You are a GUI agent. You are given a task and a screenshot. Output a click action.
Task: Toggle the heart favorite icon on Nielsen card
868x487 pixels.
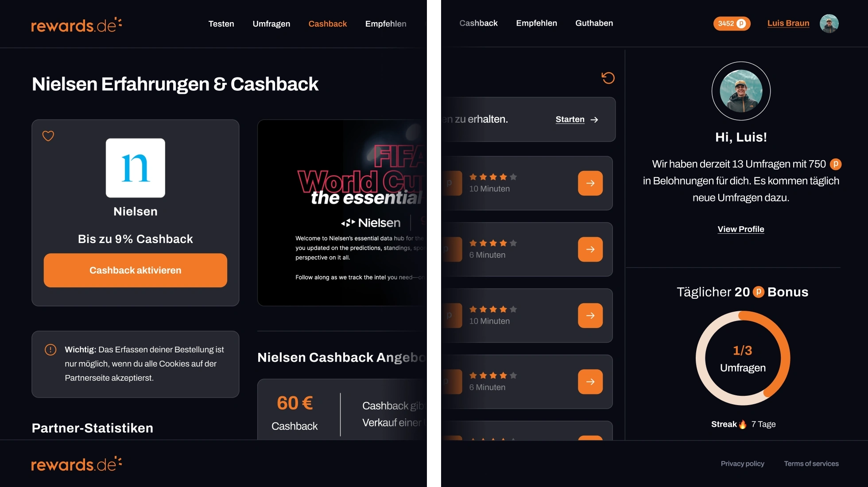coord(48,136)
